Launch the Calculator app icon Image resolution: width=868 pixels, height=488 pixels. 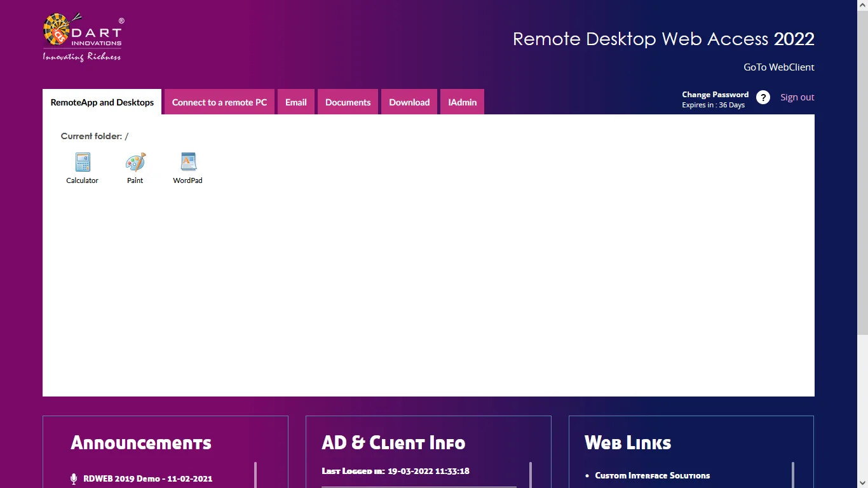tap(83, 162)
